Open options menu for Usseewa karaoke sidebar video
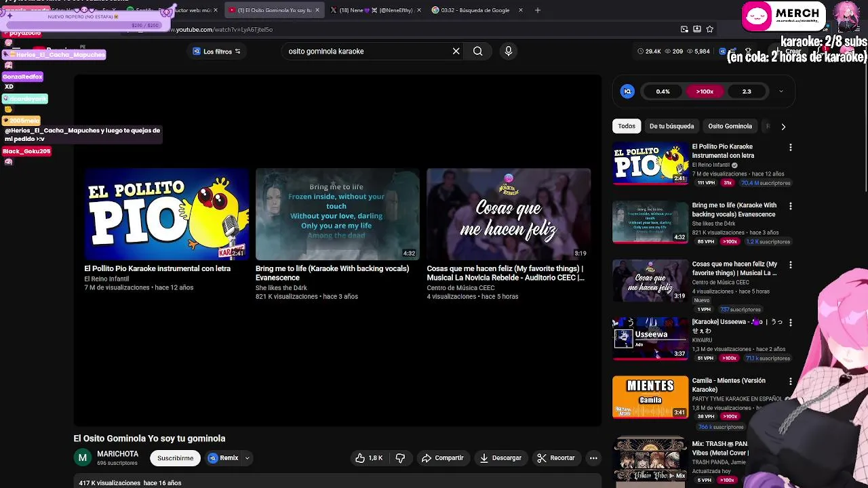Screen dimensions: 868x488 (x=790, y=323)
